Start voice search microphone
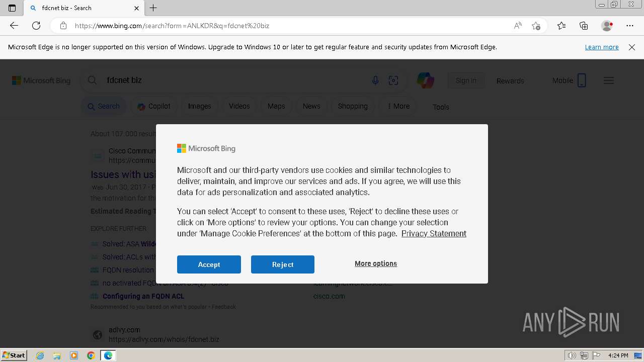This screenshot has height=362, width=644. pyautogui.click(x=375, y=80)
